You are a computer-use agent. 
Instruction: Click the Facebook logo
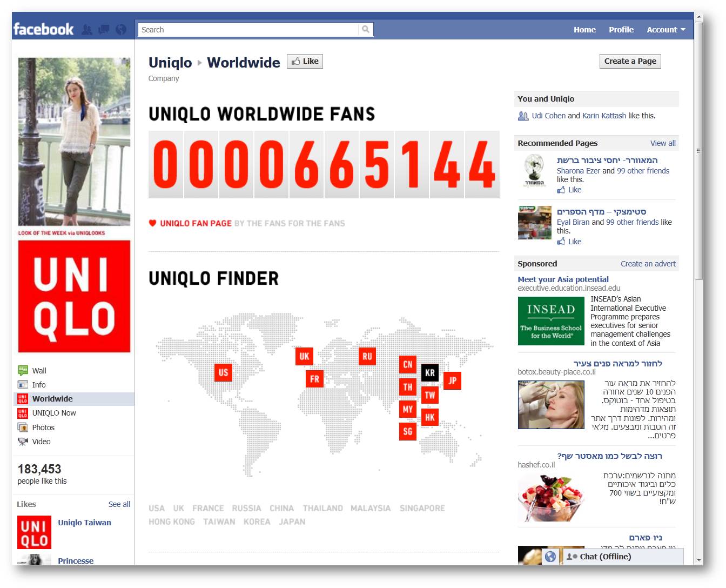point(43,29)
